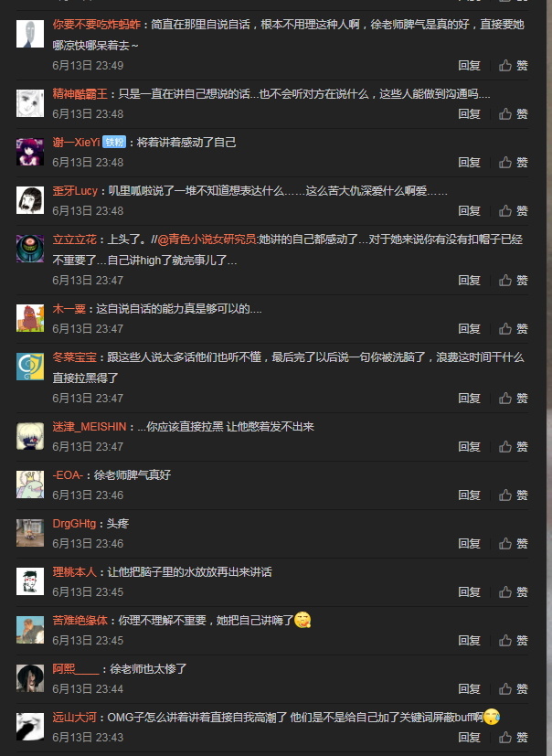
Task: Open 阿熙____'s avatar thumbnail
Action: (30, 678)
